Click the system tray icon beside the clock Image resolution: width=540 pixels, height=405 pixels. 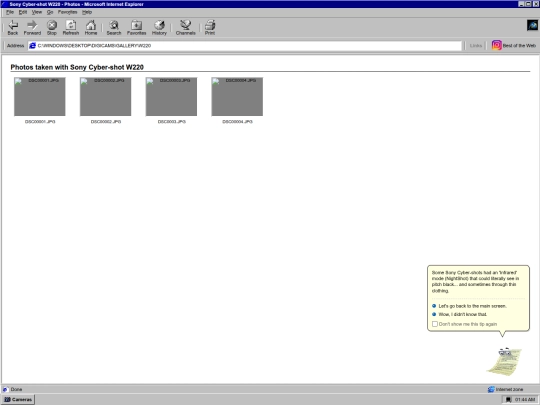point(508,399)
